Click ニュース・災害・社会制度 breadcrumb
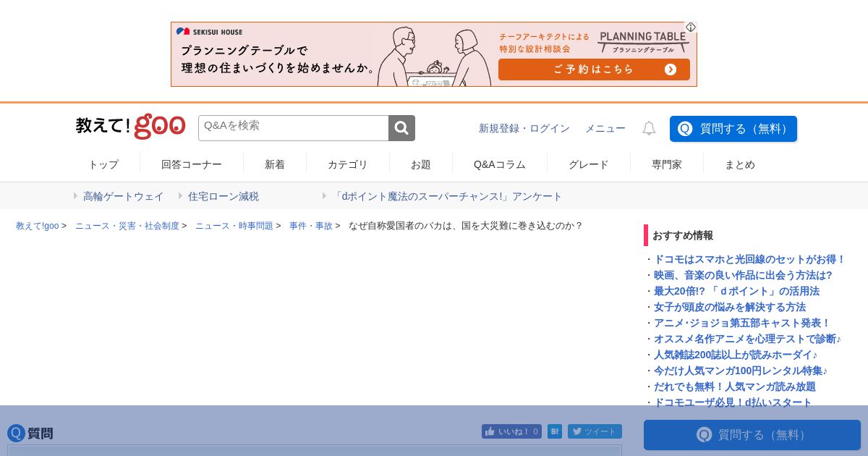Screen dimensions: 868x456 127,226
